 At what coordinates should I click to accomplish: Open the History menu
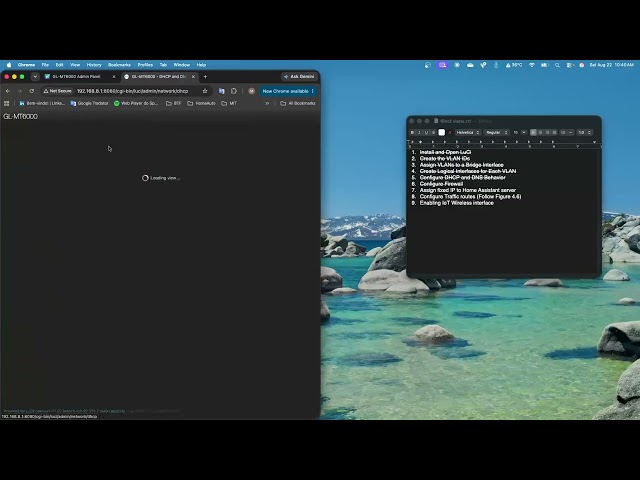pyautogui.click(x=94, y=65)
